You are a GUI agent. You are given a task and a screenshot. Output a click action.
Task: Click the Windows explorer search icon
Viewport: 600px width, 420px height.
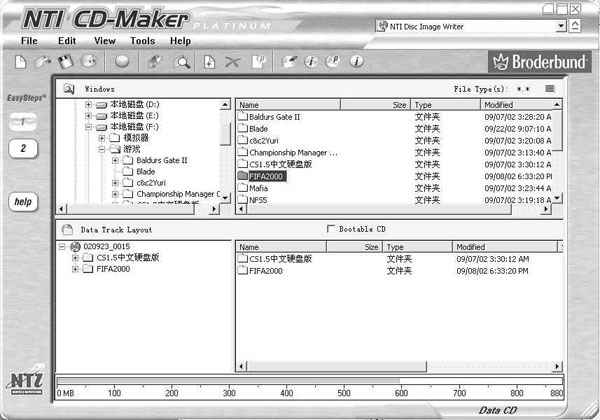click(69, 89)
